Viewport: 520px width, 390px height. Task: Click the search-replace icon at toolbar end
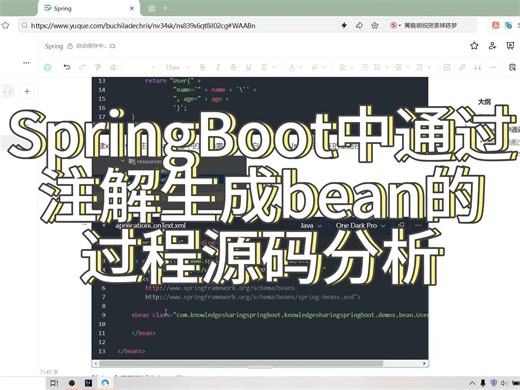pyautogui.click(x=512, y=67)
